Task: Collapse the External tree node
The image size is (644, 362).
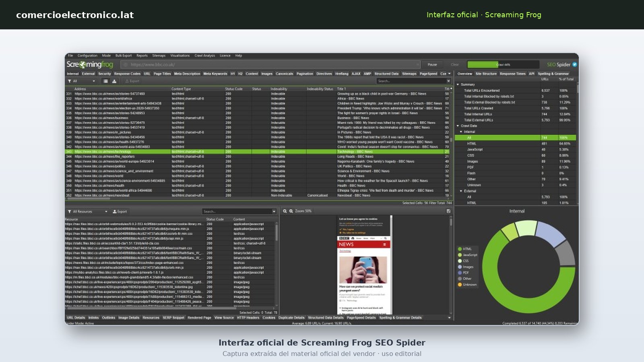Action: [461, 191]
